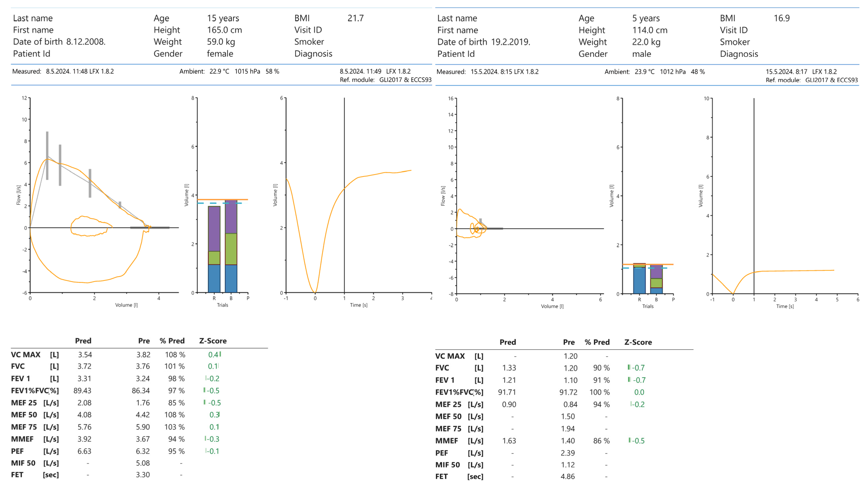Click the left patient's gender value female
The width and height of the screenshot is (868, 487).
[220, 54]
